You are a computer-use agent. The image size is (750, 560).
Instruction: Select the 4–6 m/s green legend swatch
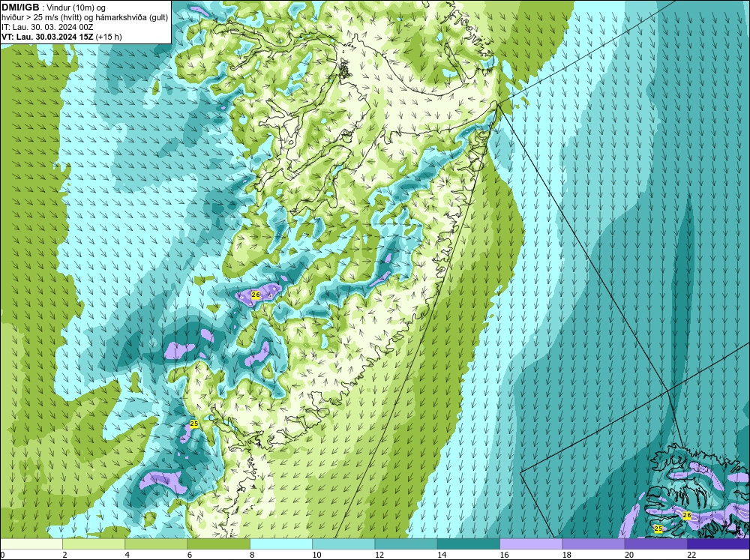pos(157,544)
